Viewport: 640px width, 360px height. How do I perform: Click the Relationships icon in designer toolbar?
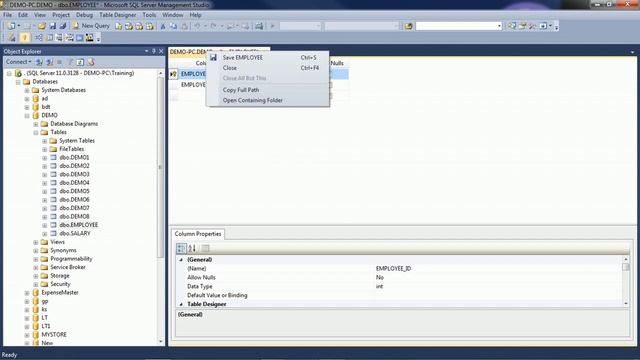coord(38,38)
